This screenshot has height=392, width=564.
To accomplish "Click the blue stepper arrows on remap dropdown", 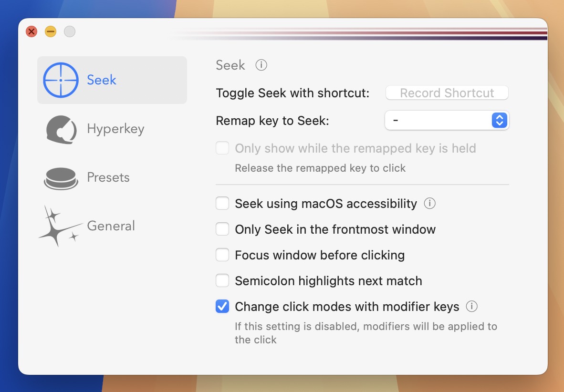I will tap(499, 120).
